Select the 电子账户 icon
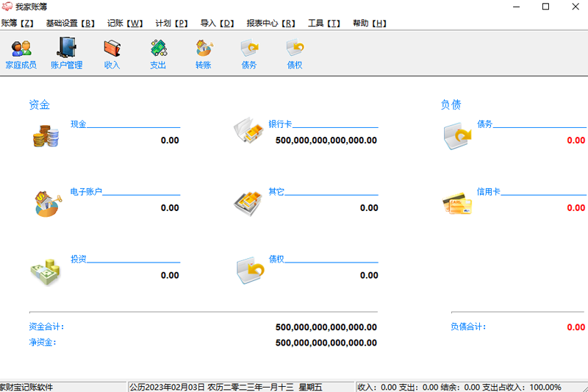Viewport: 588px width, 392px height. pos(47,203)
